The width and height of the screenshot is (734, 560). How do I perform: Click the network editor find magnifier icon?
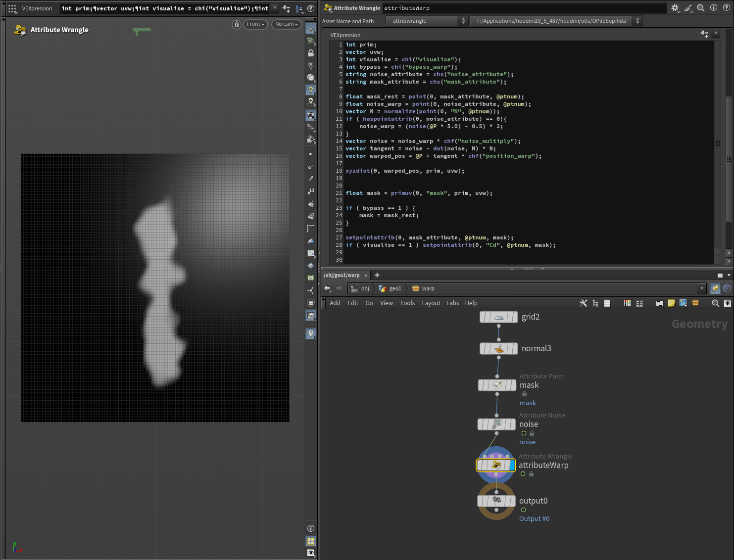click(715, 303)
